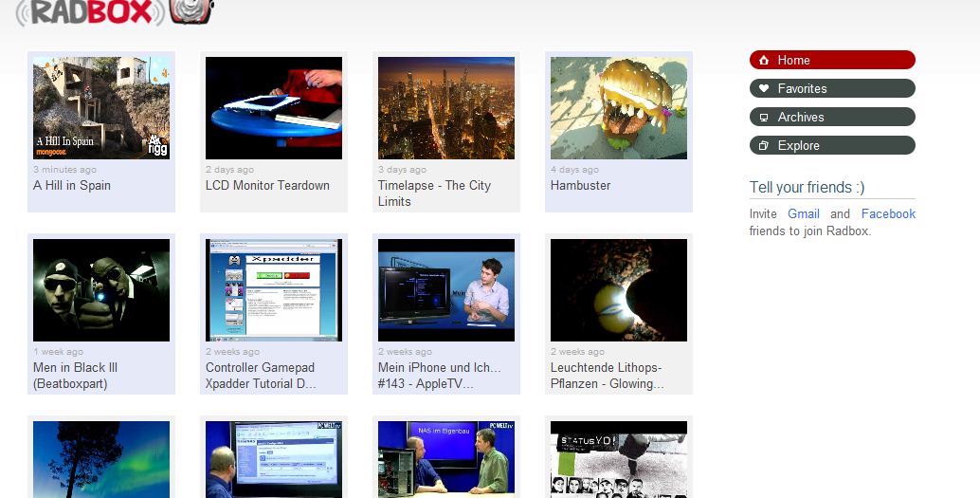Play the LCD Monitor Teardown thumbnail
980x498 pixels.
pos(274,107)
